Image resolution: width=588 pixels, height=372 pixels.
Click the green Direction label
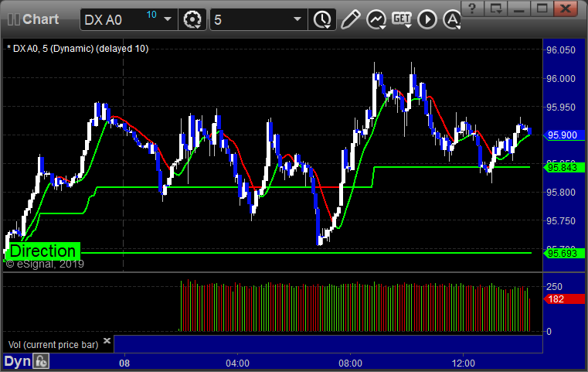[42, 251]
